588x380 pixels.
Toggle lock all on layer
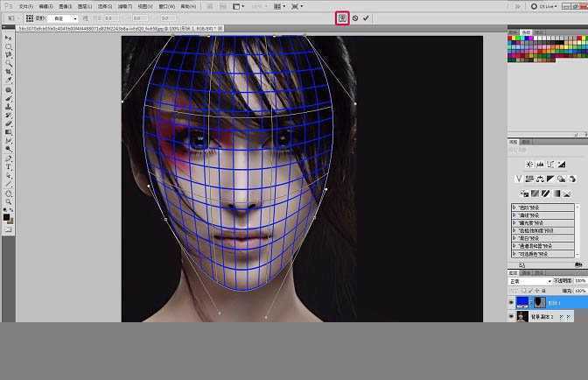(x=543, y=291)
